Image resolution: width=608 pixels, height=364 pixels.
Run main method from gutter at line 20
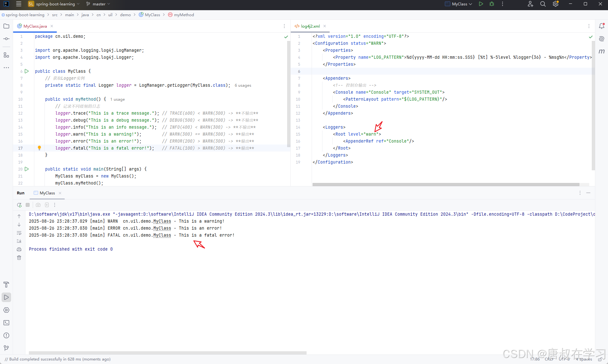click(27, 169)
